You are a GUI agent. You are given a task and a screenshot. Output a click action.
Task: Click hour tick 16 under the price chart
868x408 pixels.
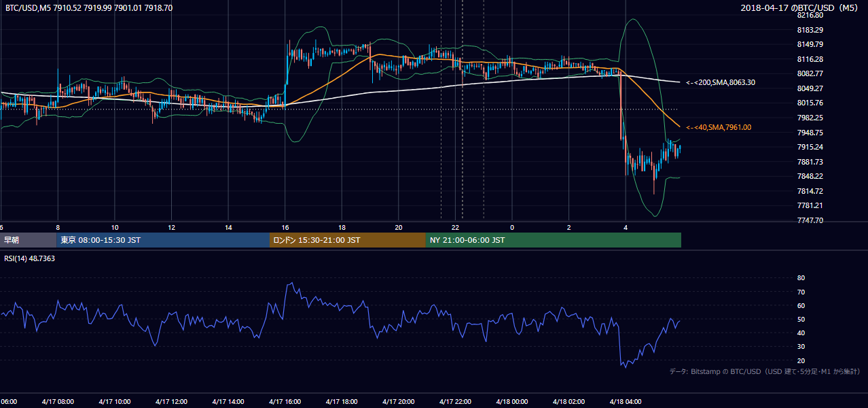285,227
